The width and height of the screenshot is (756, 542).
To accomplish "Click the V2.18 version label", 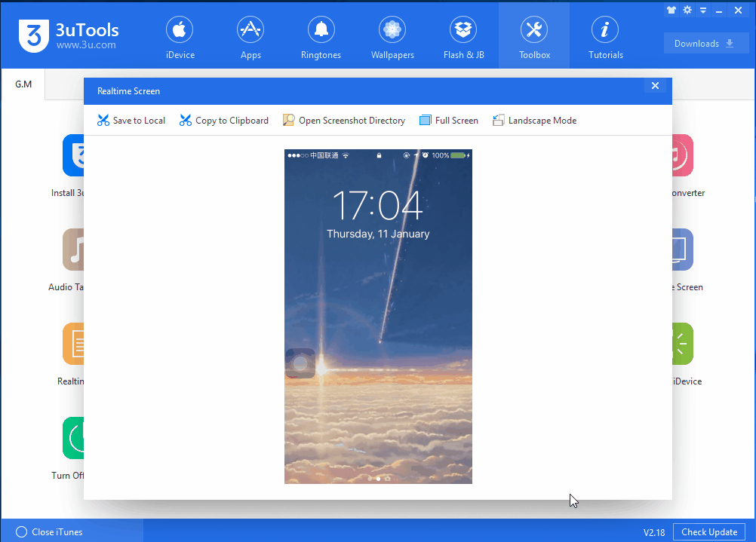I will [654, 532].
